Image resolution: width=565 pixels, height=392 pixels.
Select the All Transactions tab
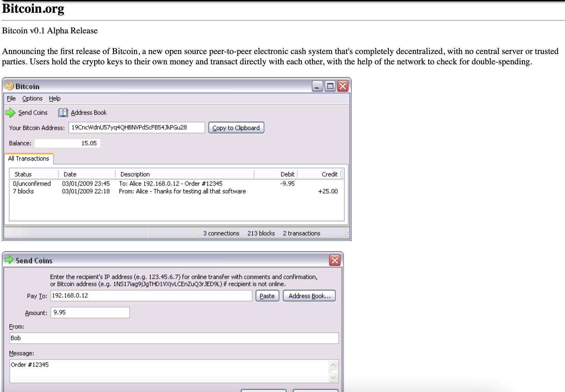pos(29,158)
